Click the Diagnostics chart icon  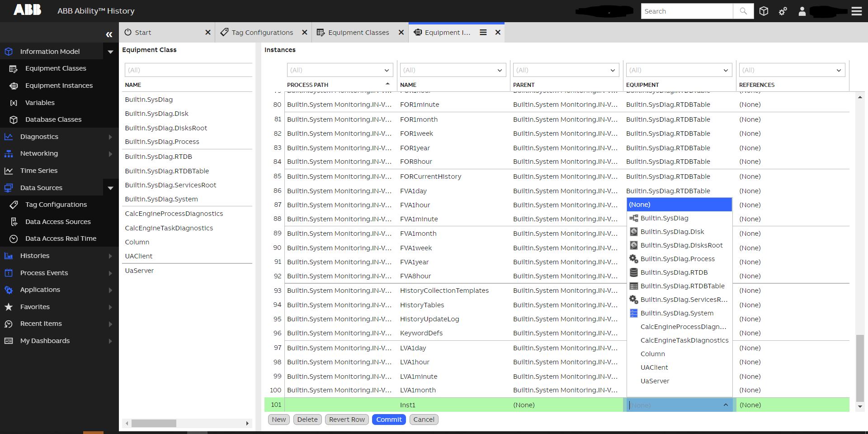9,137
